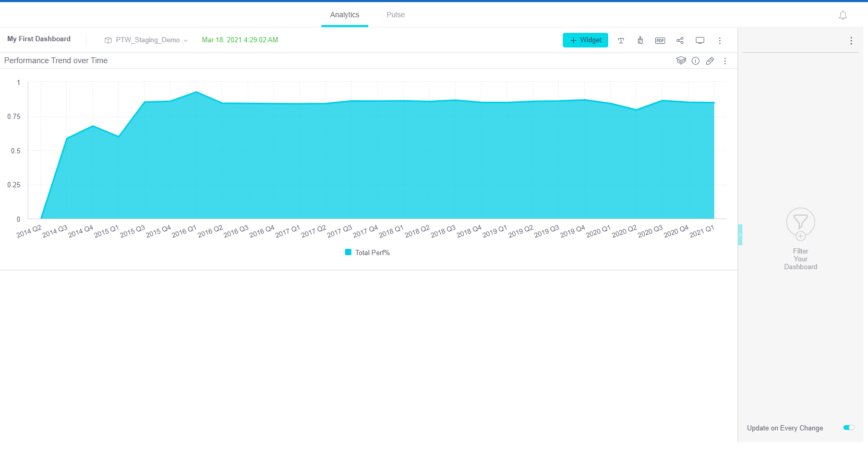Export the dashboard with the PDF icon

click(660, 41)
